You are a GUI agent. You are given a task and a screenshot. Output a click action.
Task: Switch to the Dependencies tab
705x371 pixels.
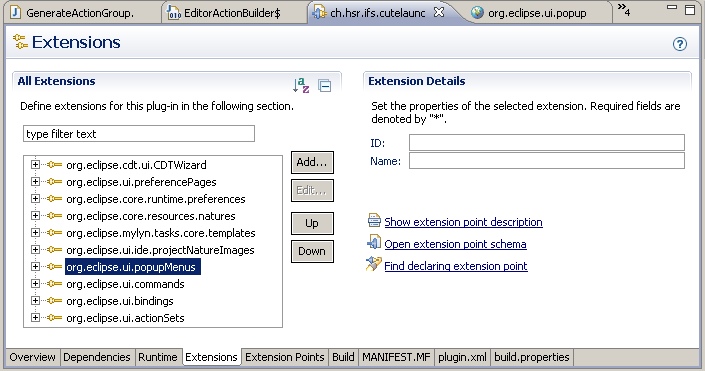coord(97,357)
